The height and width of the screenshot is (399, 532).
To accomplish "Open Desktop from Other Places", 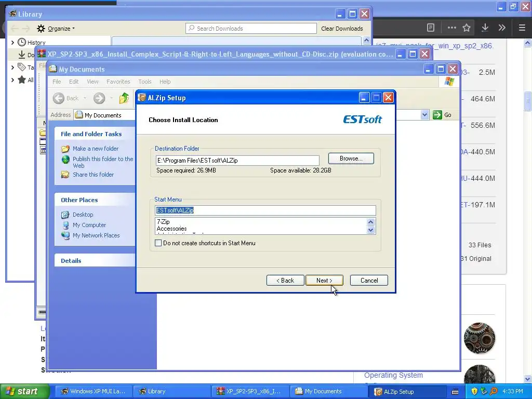I will click(x=83, y=215).
